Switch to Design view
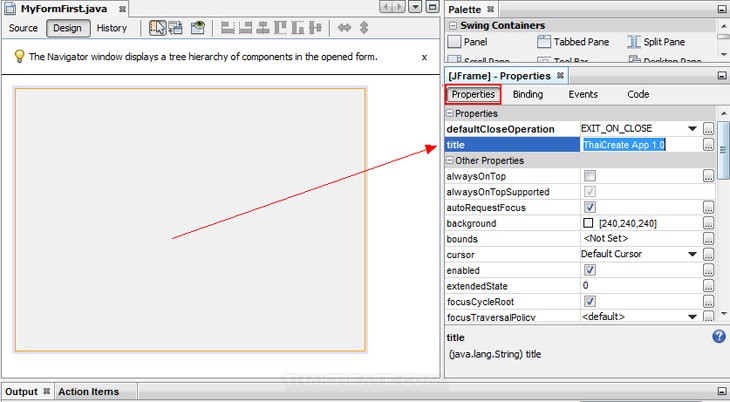Image resolution: width=730 pixels, height=402 pixels. click(x=68, y=28)
